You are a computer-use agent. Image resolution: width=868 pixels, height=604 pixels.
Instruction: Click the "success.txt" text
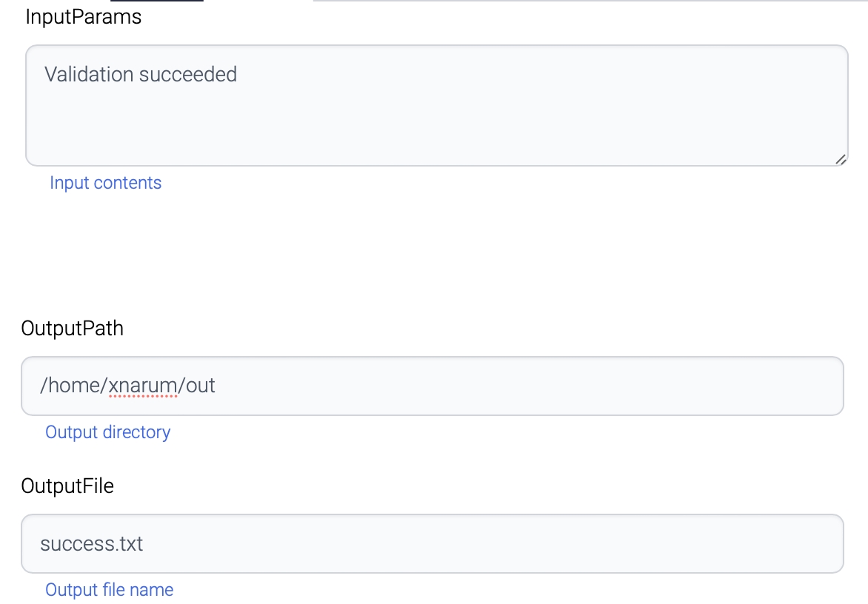click(x=92, y=543)
